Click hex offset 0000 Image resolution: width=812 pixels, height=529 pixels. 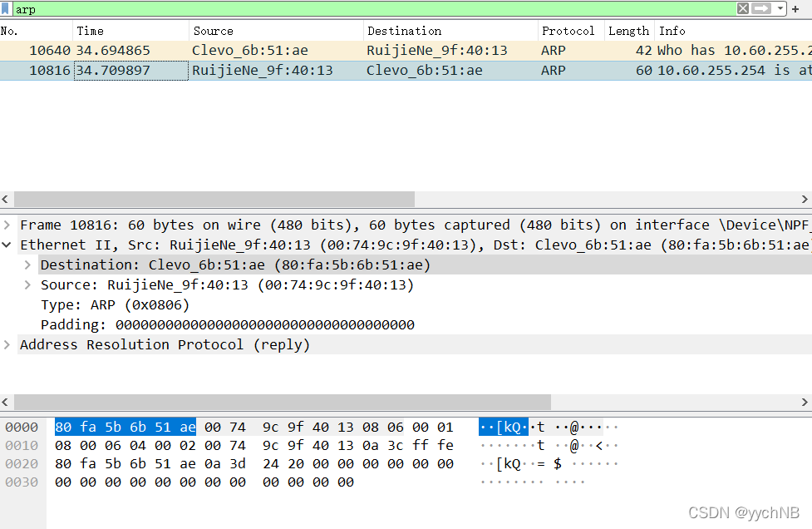click(22, 427)
